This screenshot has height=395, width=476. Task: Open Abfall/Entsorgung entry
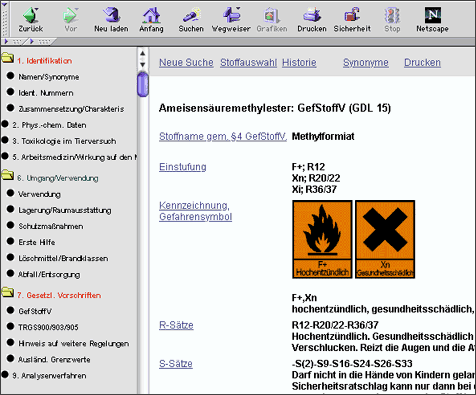tap(49, 275)
